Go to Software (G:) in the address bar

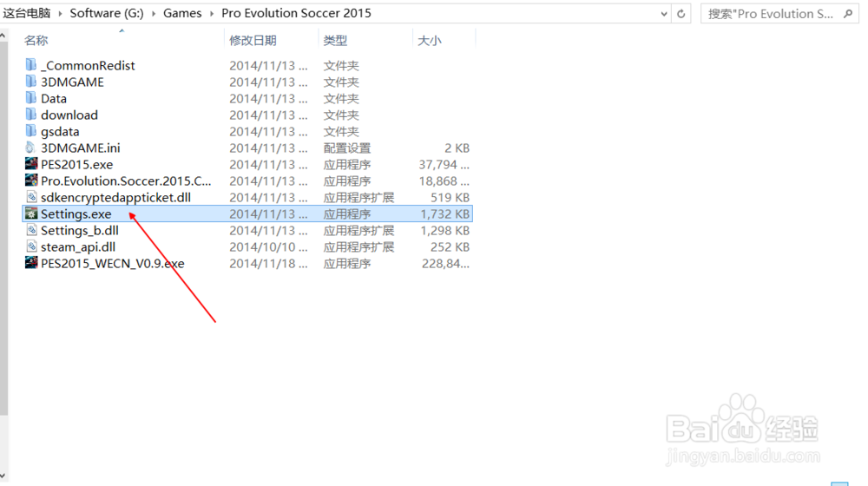(x=106, y=13)
